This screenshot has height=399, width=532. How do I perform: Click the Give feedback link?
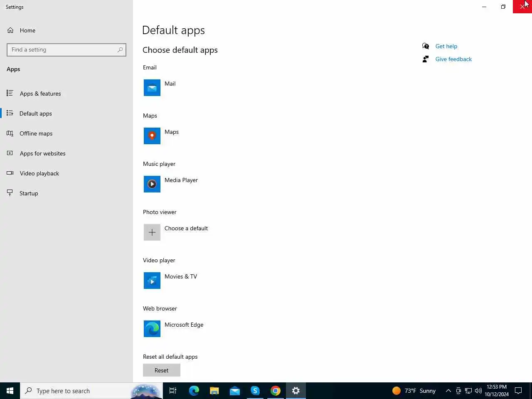[453, 59]
